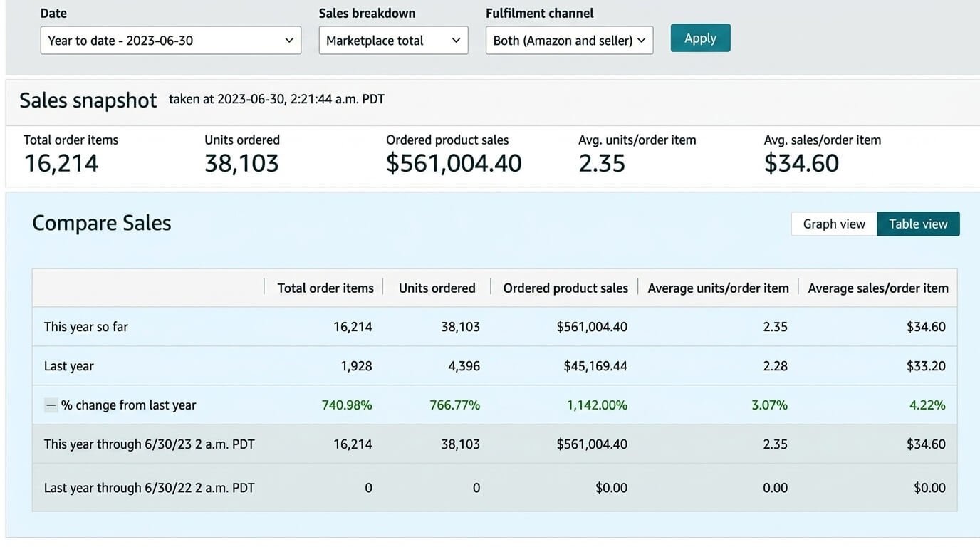
Task: Click the 740.98% change value
Action: click(x=347, y=405)
